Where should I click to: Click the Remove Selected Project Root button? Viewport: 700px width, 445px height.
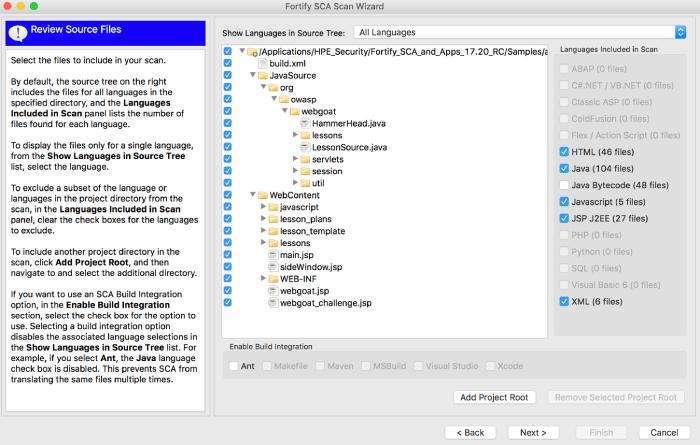coord(616,397)
